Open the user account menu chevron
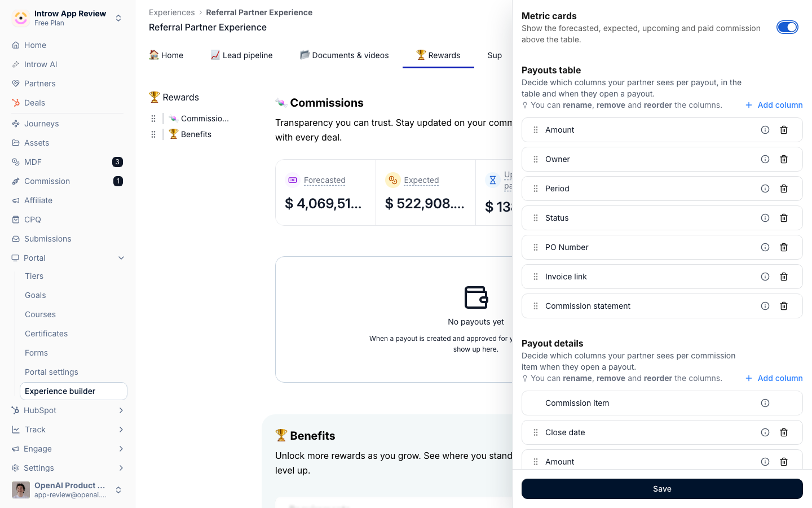This screenshot has width=812, height=508. coord(118,490)
